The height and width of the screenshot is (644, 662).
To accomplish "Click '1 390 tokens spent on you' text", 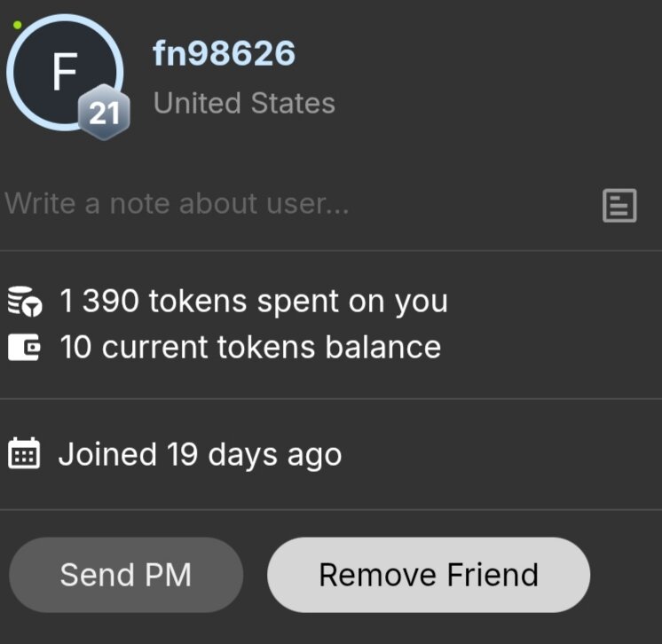I will click(x=254, y=302).
